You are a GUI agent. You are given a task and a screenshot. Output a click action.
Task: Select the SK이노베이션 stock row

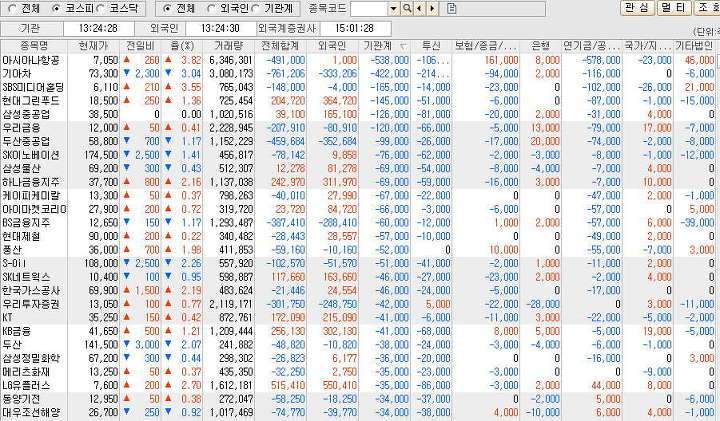(x=357, y=155)
